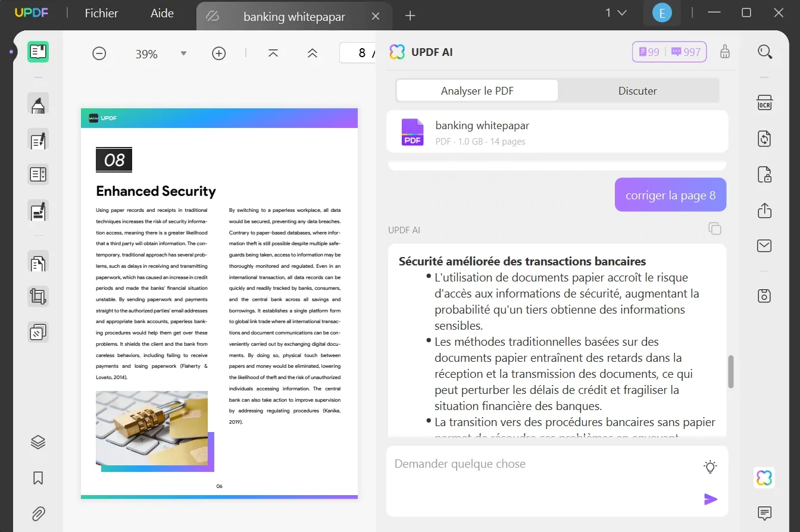Open the zoom level dropdown arrow
Screen dimensions: 800x532
[x=183, y=54]
